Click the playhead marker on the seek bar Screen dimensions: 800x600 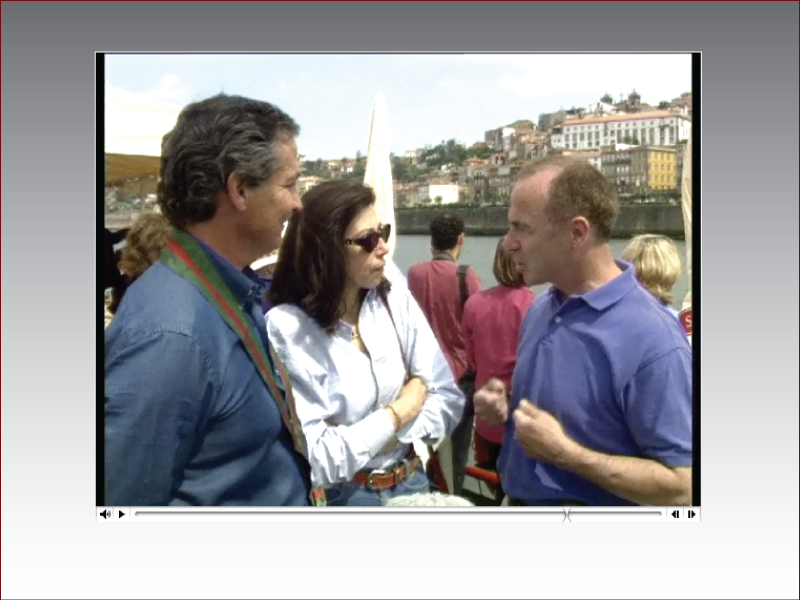tap(567, 515)
